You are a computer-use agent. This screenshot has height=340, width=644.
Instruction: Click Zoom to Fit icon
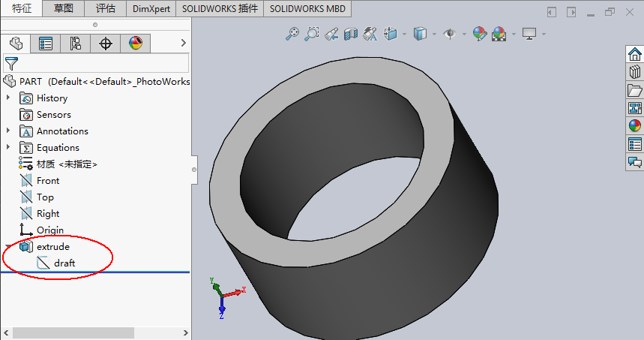(x=292, y=34)
